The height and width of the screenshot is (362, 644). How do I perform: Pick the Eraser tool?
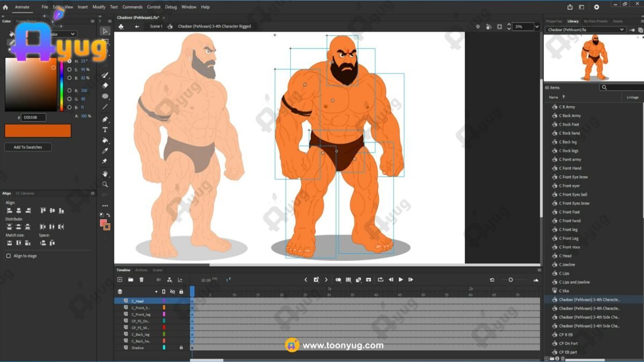tap(105, 85)
